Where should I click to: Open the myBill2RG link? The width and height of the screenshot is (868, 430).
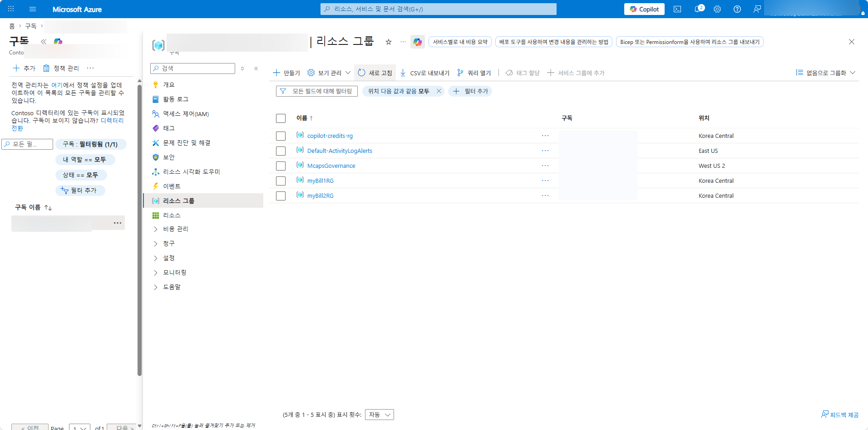pos(321,196)
